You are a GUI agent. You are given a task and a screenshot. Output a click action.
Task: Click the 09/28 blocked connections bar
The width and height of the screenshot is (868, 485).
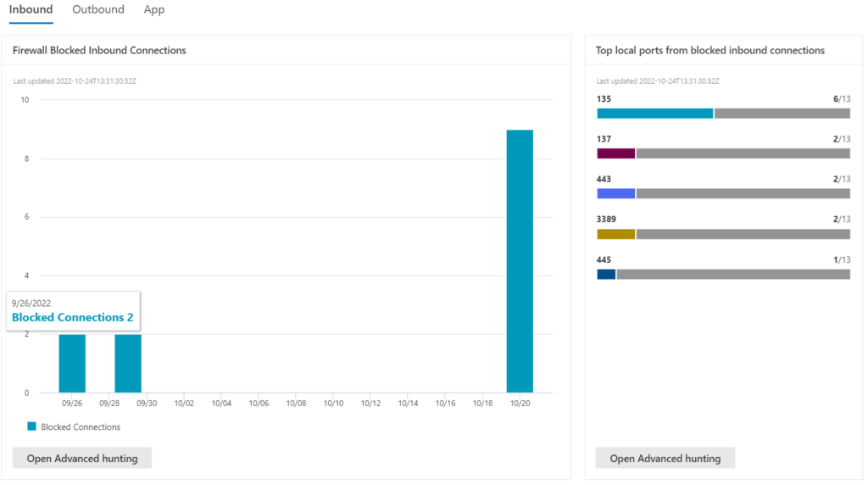(x=128, y=363)
